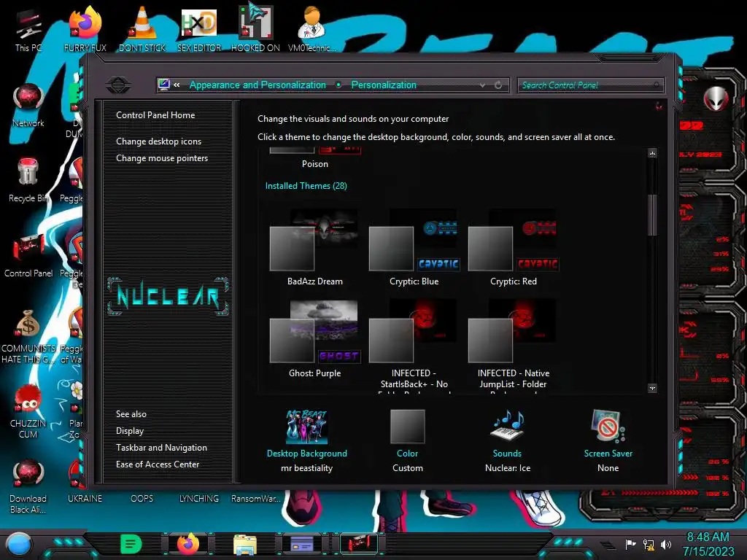Open SEX EDITOR HxD shortcut

coord(199,29)
